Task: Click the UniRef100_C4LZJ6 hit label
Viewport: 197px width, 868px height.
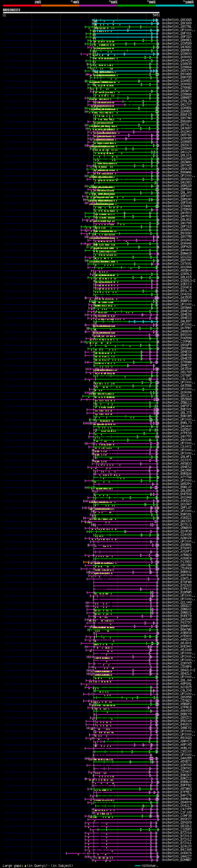Action: coord(177,379)
